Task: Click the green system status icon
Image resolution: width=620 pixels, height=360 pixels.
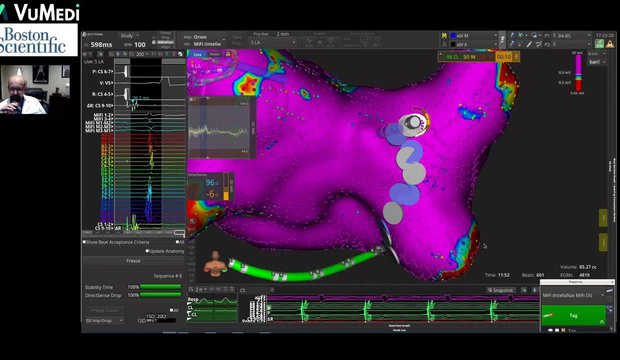Action: (599, 44)
